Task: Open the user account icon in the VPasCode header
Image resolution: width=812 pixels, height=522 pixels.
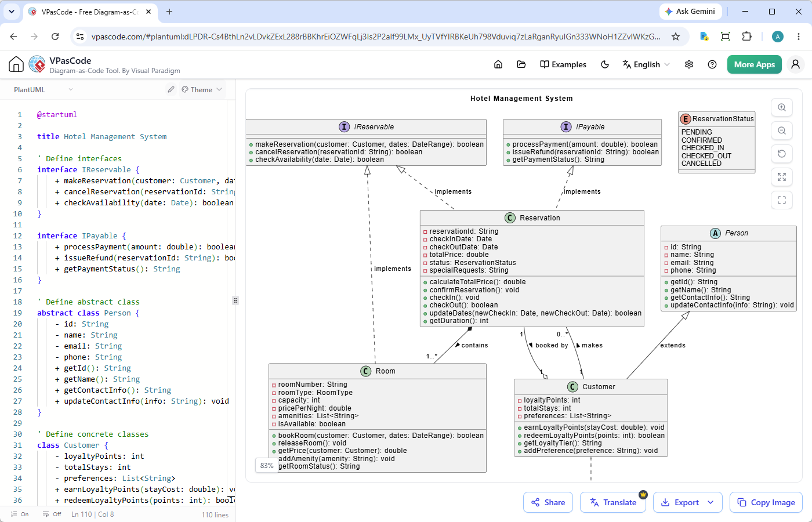Action: pos(796,64)
